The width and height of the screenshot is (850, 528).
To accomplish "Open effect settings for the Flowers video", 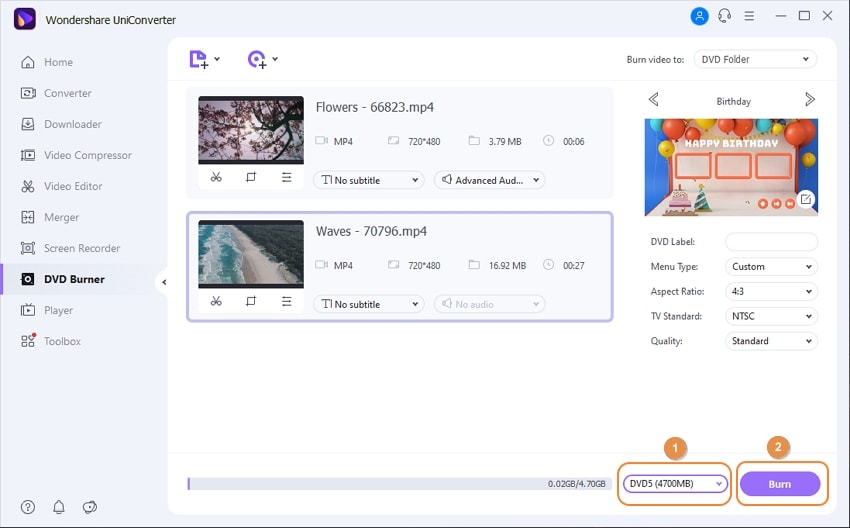I will (x=286, y=177).
